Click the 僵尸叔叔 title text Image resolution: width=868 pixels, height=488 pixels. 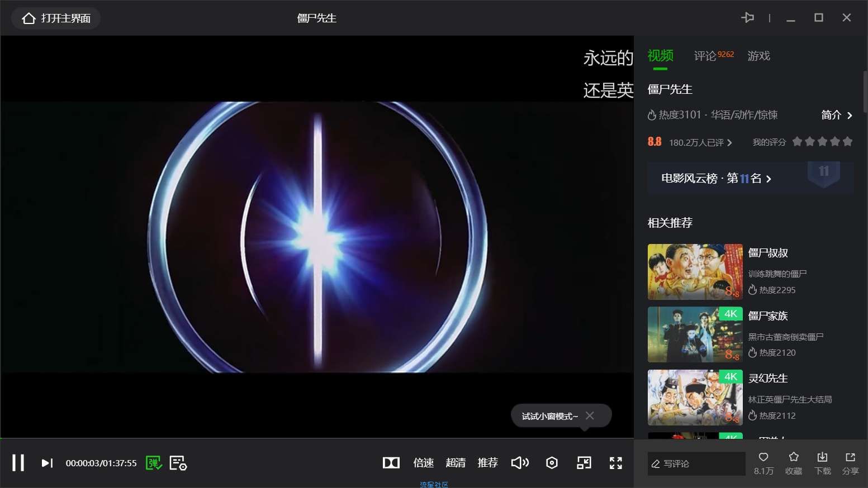tap(768, 253)
